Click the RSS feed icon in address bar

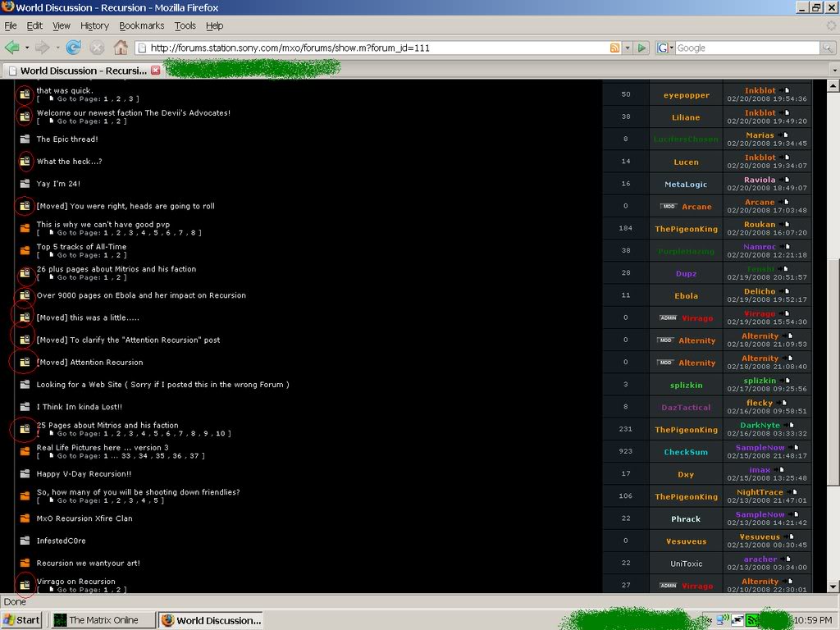[x=614, y=48]
